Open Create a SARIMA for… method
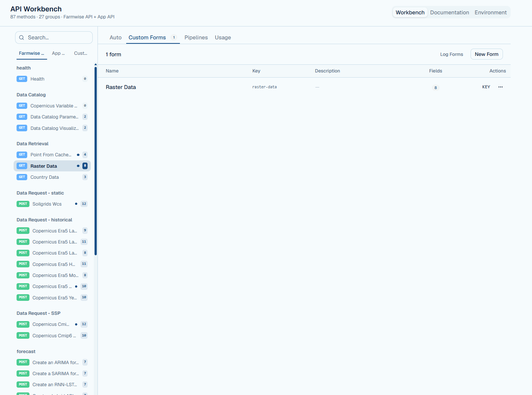This screenshot has height=395, width=532. (52, 374)
